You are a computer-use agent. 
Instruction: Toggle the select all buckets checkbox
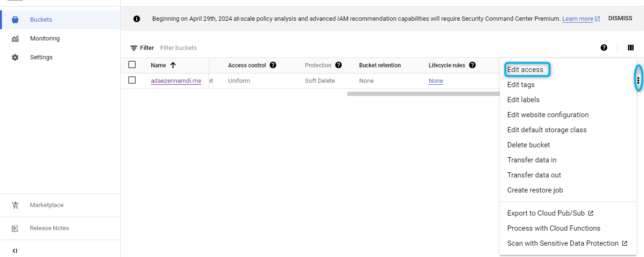[132, 65]
